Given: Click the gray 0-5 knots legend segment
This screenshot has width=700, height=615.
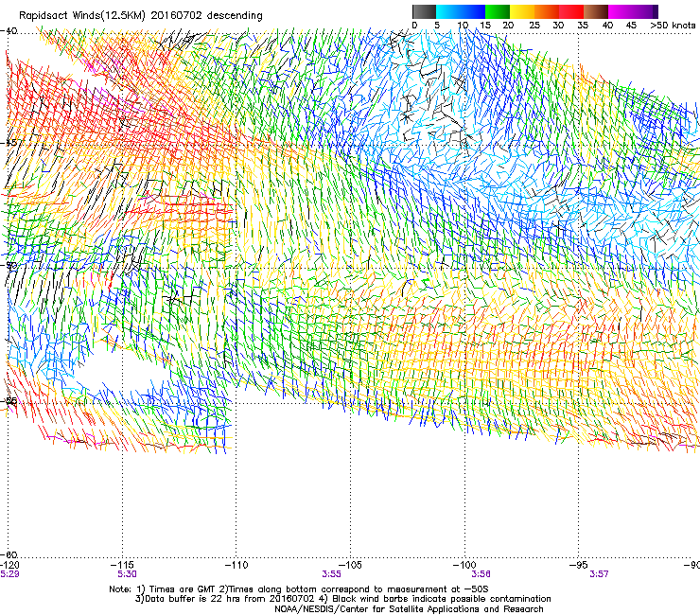Looking at the screenshot, I should [x=424, y=11].
